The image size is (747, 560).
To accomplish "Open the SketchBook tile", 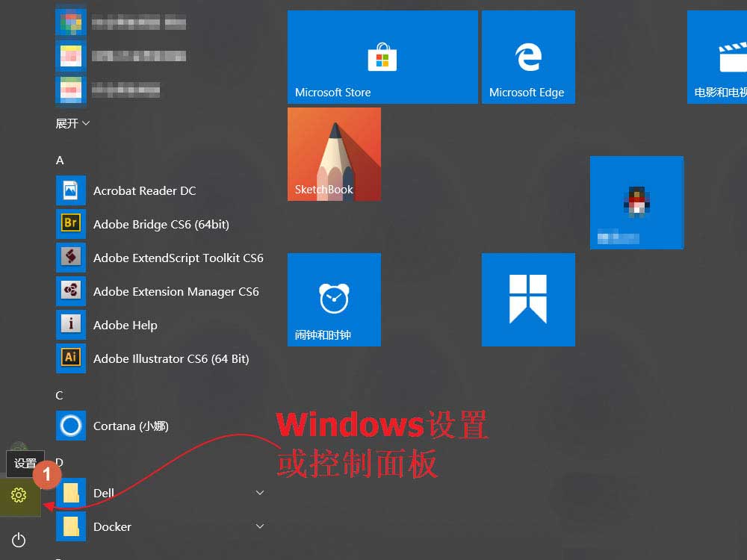I will pos(334,155).
